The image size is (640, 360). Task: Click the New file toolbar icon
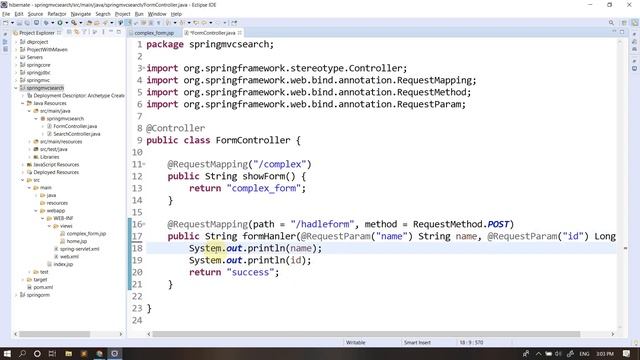pyautogui.click(x=5, y=23)
